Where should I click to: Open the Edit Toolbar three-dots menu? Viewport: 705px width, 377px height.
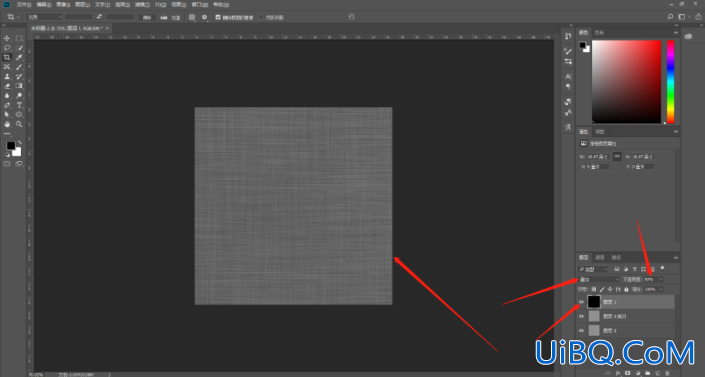[x=7, y=134]
